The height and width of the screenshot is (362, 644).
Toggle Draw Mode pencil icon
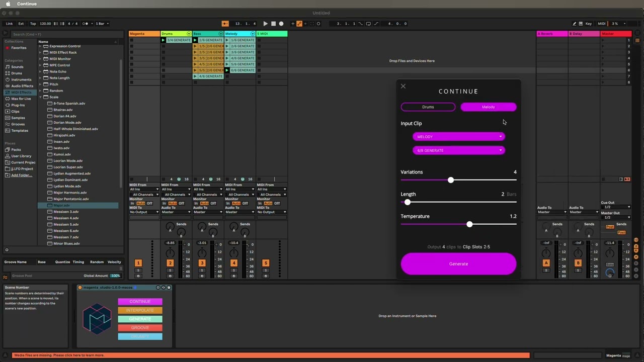(x=575, y=24)
